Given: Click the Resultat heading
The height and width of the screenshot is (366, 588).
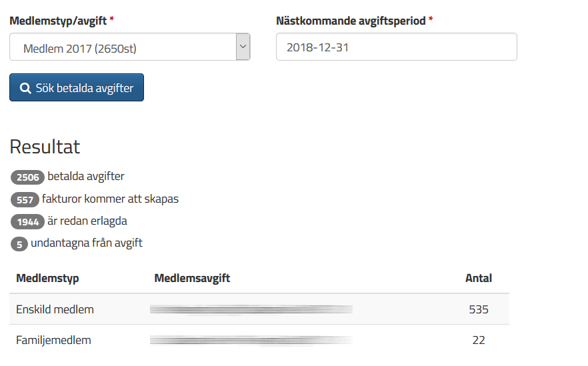Looking at the screenshot, I should tap(45, 147).
